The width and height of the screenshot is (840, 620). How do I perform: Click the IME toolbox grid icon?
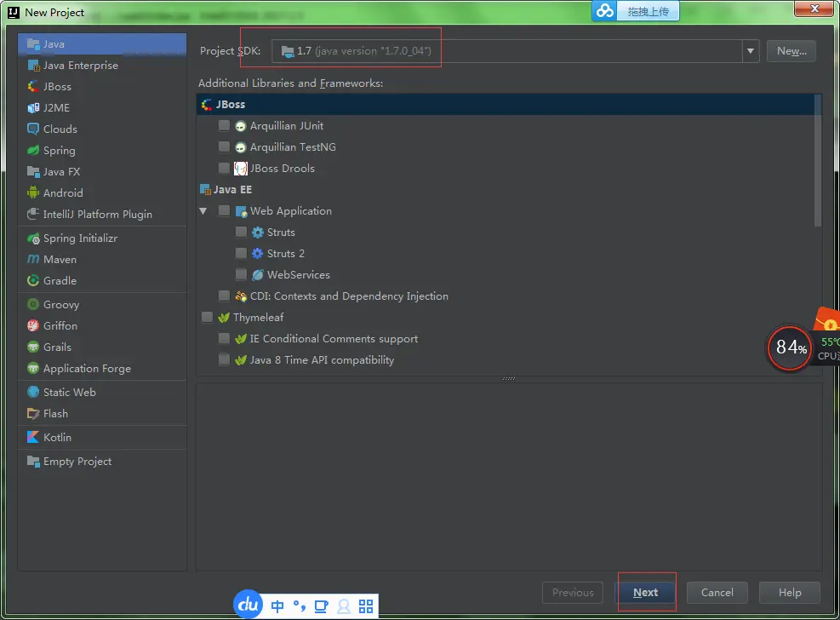tap(366, 606)
